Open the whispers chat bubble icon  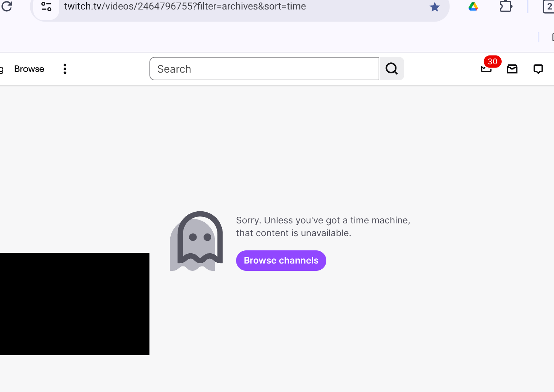(x=538, y=69)
